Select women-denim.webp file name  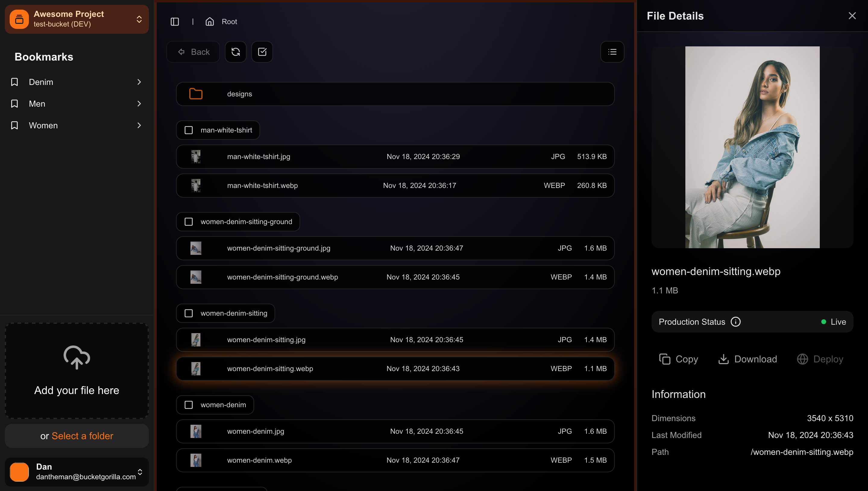(259, 460)
